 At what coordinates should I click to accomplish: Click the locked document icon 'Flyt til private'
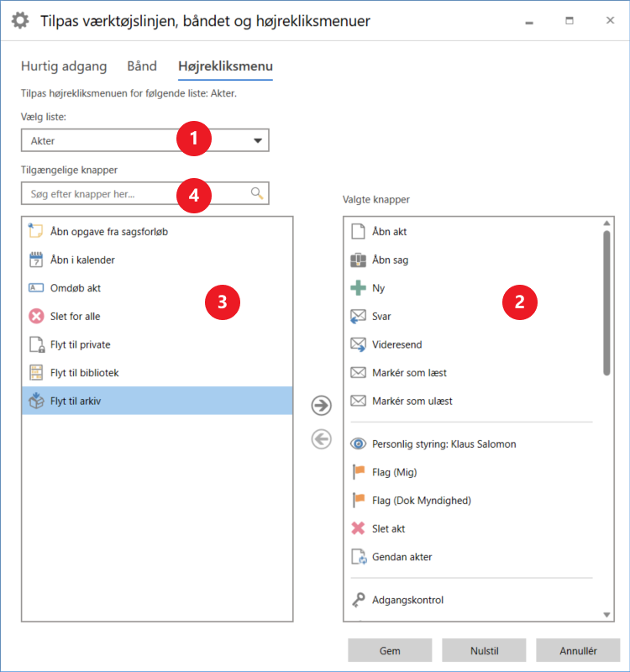click(37, 344)
